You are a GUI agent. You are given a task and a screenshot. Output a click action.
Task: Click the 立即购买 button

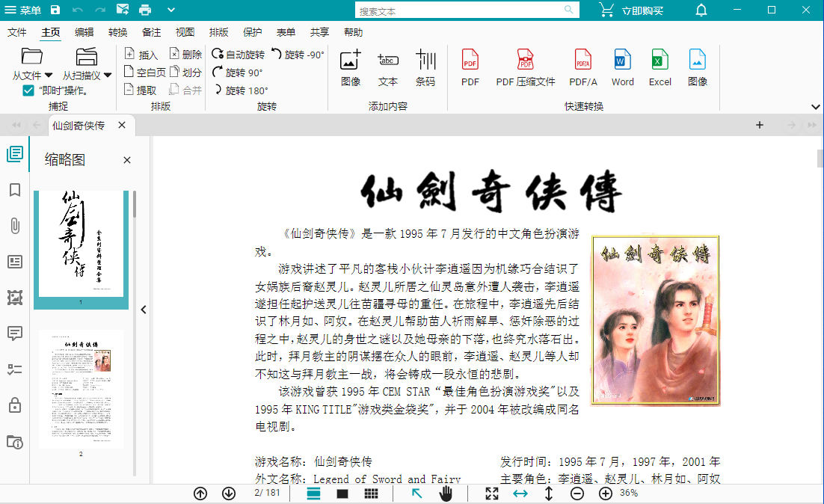(x=631, y=10)
